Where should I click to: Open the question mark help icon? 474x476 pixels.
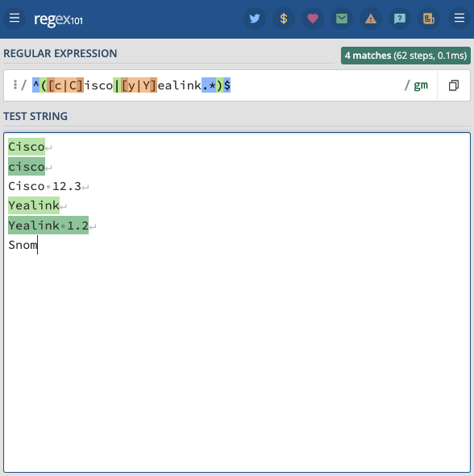pyautogui.click(x=400, y=19)
